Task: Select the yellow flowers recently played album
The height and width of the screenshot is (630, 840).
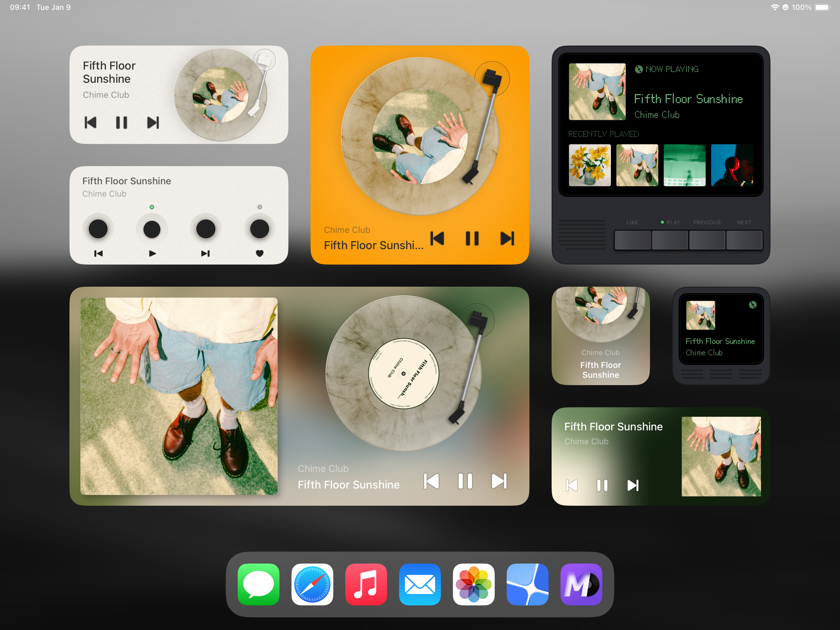Action: click(589, 165)
